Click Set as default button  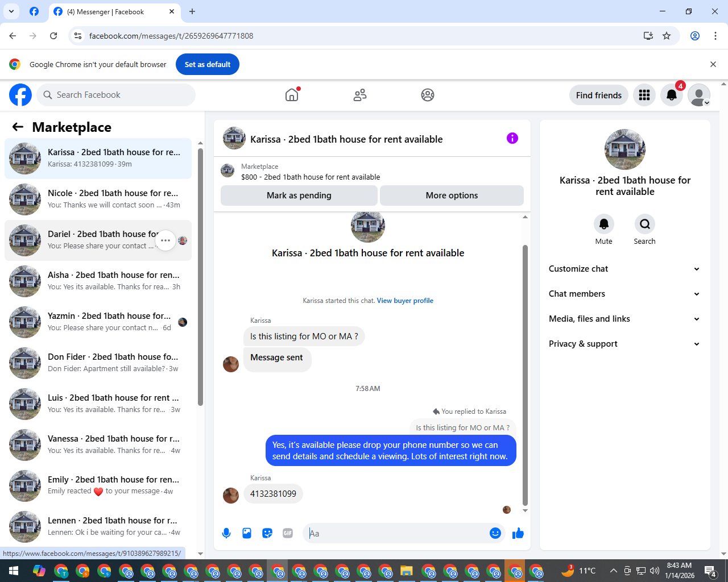(x=208, y=64)
